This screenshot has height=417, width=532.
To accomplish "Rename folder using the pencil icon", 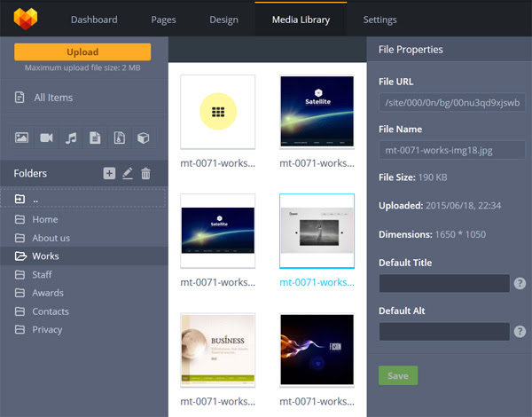I will [128, 174].
